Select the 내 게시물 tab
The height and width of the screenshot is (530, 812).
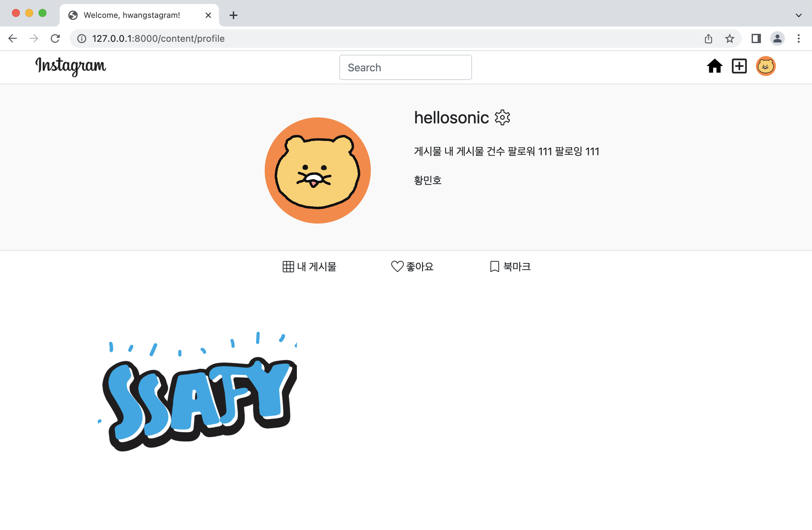coord(309,267)
